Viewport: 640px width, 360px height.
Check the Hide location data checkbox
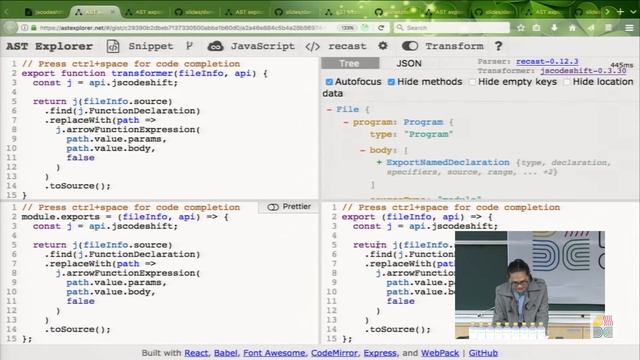coord(567,82)
